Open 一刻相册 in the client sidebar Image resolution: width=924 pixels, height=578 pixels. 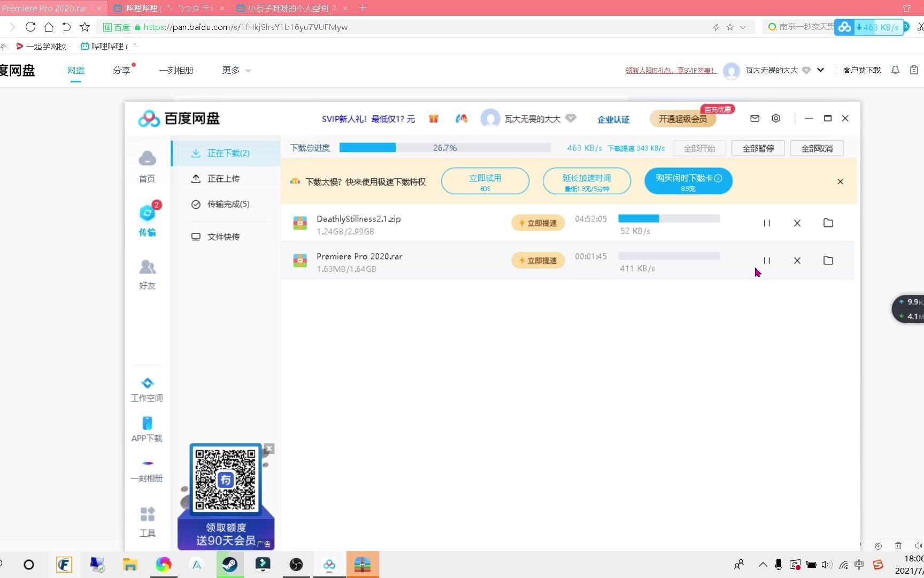point(147,470)
